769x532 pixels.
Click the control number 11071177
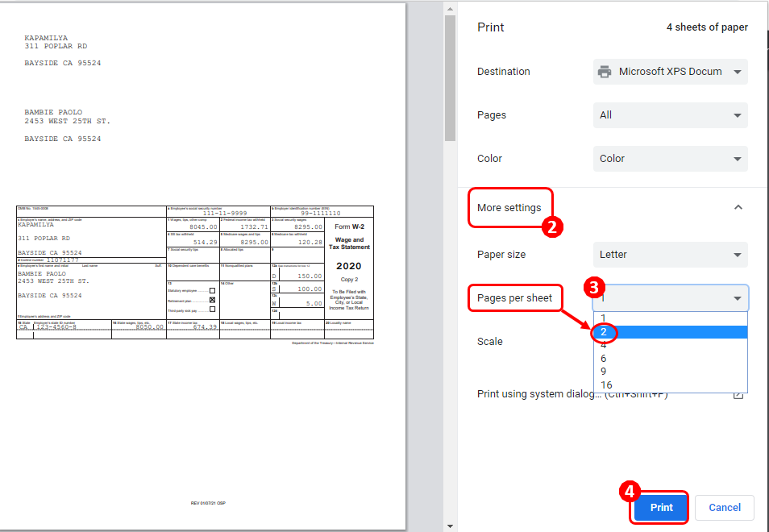click(x=63, y=260)
